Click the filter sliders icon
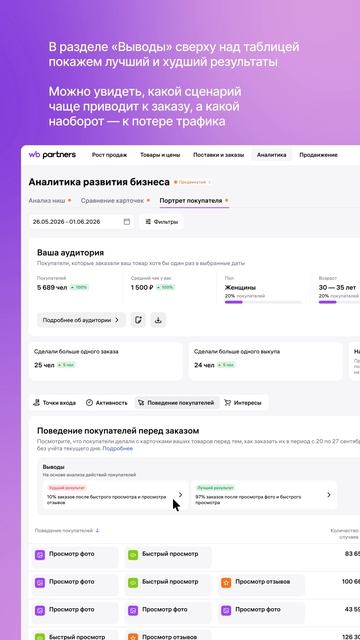 coord(148,222)
